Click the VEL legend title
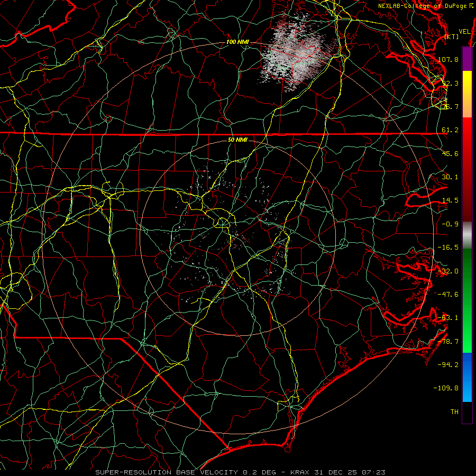This screenshot has height=476, width=476. pyautogui.click(x=464, y=31)
